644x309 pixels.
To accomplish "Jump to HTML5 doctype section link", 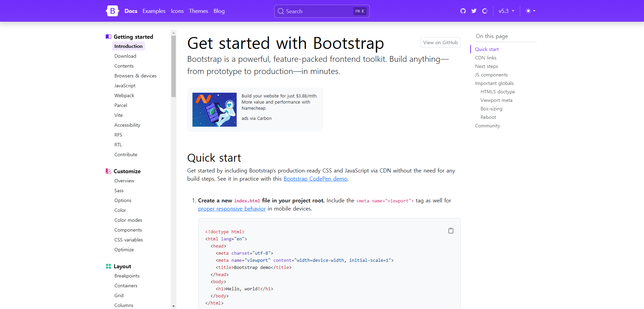I will click(x=497, y=92).
